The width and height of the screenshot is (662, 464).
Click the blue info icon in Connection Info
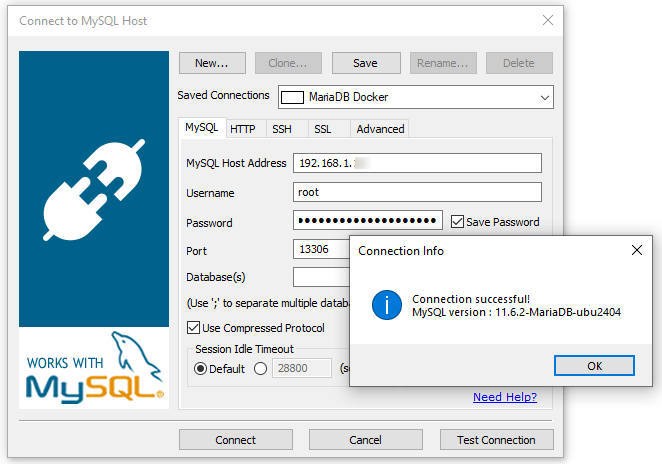coord(386,305)
